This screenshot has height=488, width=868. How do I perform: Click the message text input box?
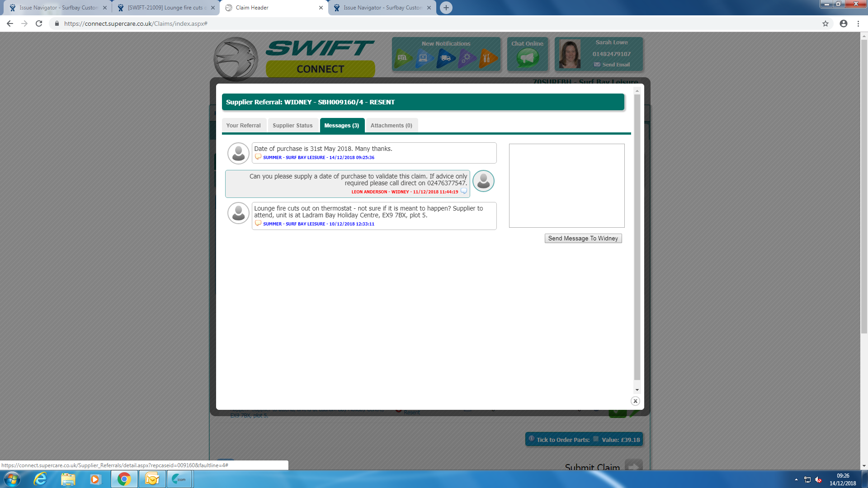coord(566,185)
